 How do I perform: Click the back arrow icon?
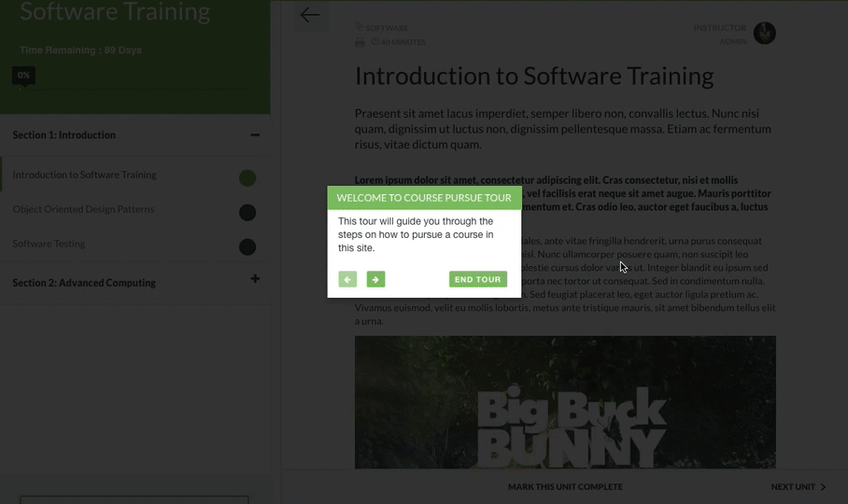coord(310,15)
